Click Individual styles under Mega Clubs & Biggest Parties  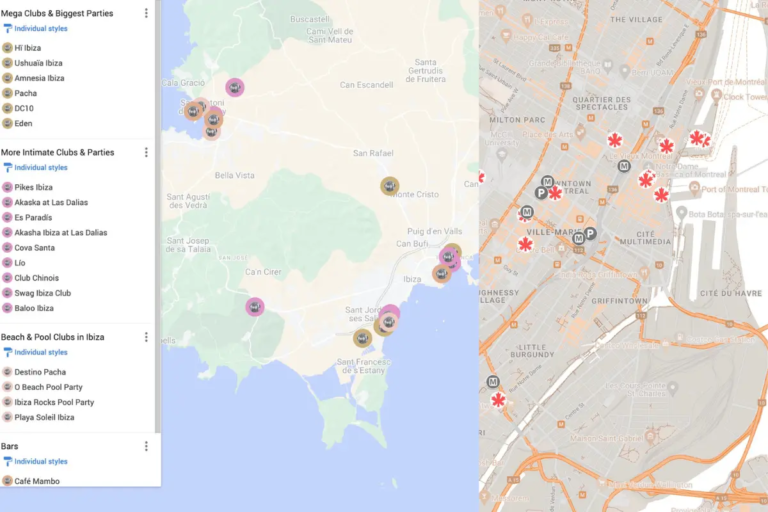(x=35, y=29)
